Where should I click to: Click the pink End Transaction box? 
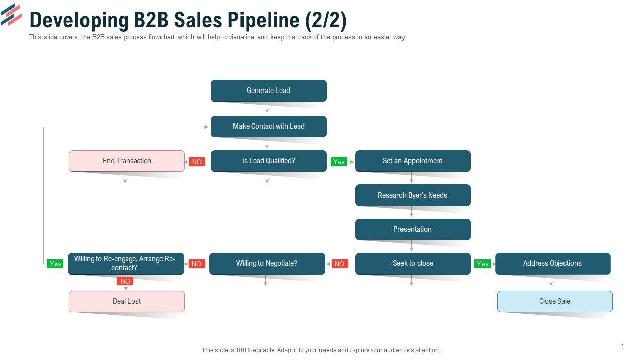click(x=127, y=161)
